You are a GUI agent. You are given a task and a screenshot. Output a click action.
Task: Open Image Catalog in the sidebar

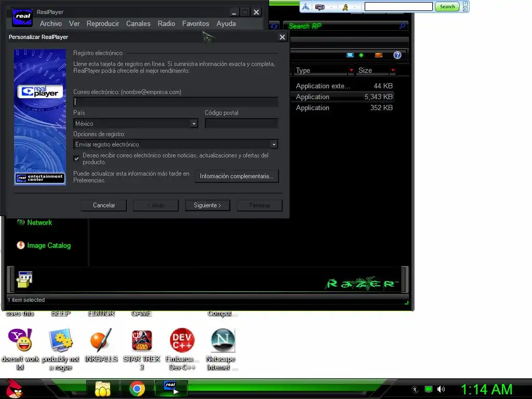coord(49,245)
